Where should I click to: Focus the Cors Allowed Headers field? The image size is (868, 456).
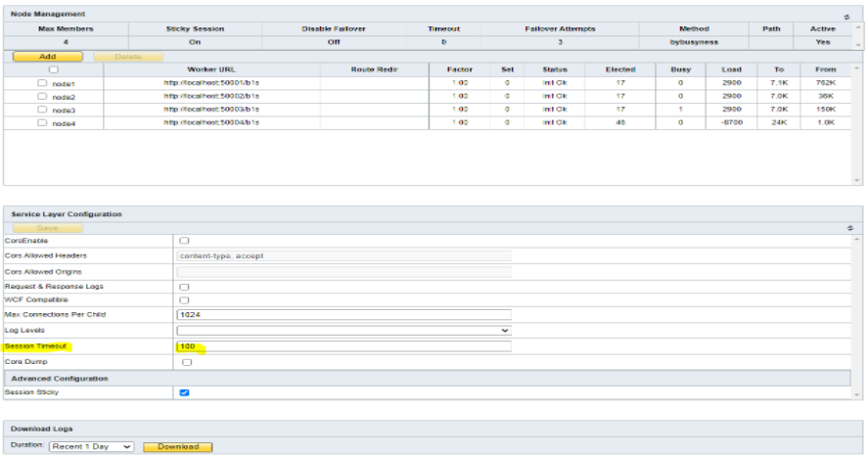343,255
